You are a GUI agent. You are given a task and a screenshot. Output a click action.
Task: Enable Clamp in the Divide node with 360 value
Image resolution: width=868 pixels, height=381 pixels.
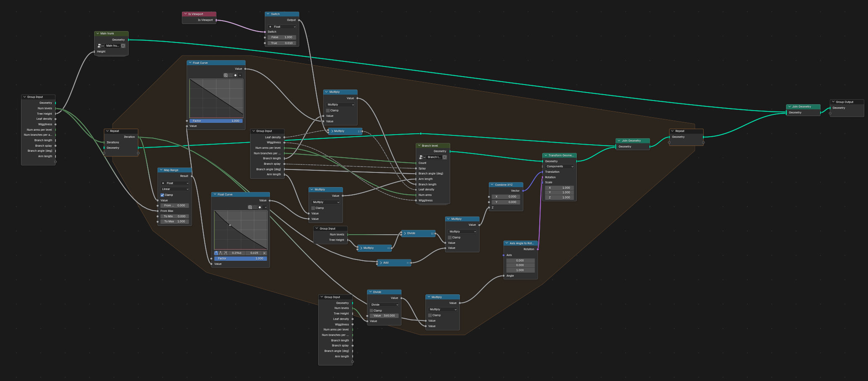[372, 311]
